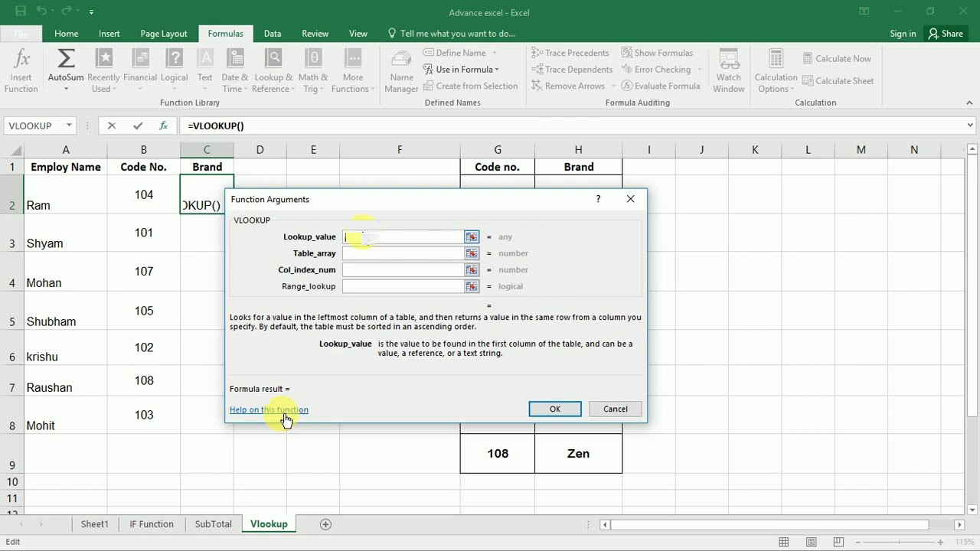Click Cancel in Function Arguments dialog
The width and height of the screenshot is (980, 551).
pyautogui.click(x=616, y=409)
